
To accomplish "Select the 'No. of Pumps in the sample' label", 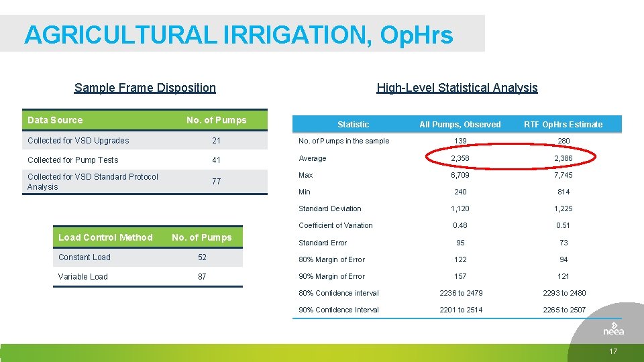I will (x=343, y=141).
